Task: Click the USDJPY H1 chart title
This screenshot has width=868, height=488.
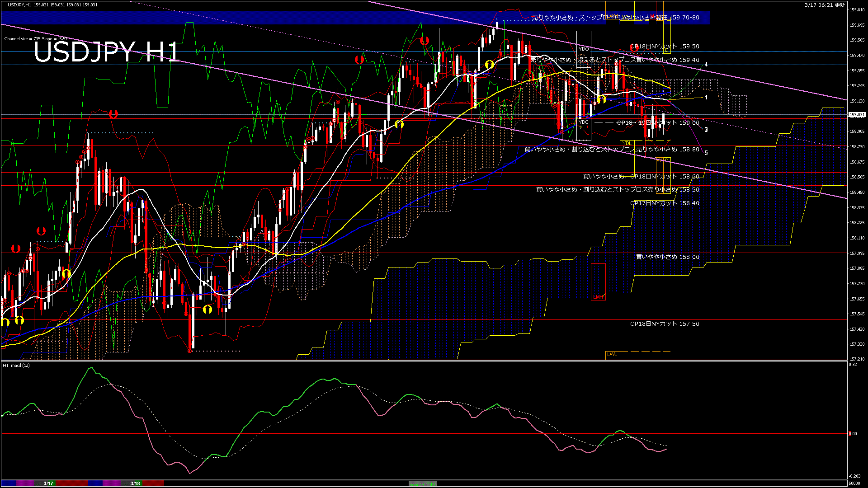Action: tap(107, 52)
